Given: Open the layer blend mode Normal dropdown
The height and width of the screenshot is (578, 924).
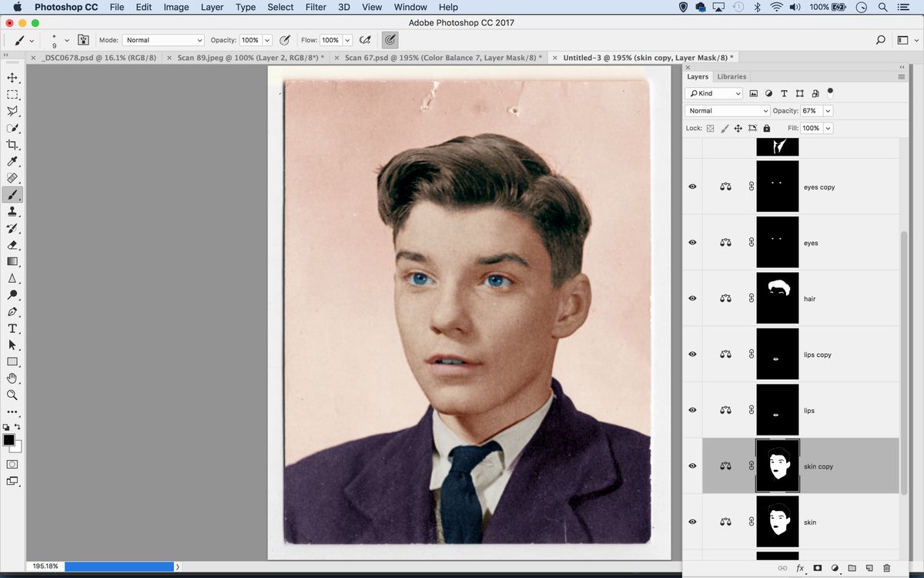Looking at the screenshot, I should [727, 111].
